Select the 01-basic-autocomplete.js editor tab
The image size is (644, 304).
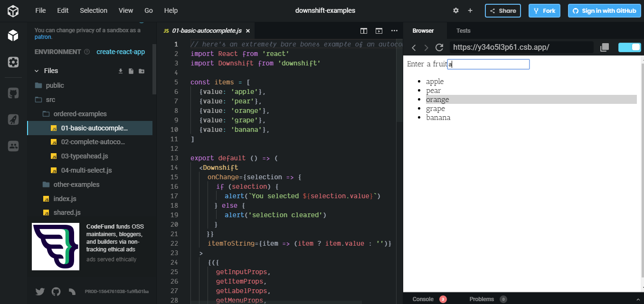click(207, 31)
